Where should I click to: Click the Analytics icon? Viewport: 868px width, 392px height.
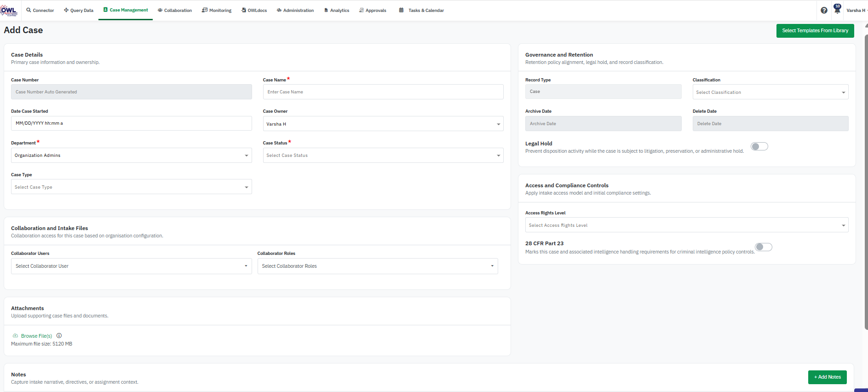326,10
